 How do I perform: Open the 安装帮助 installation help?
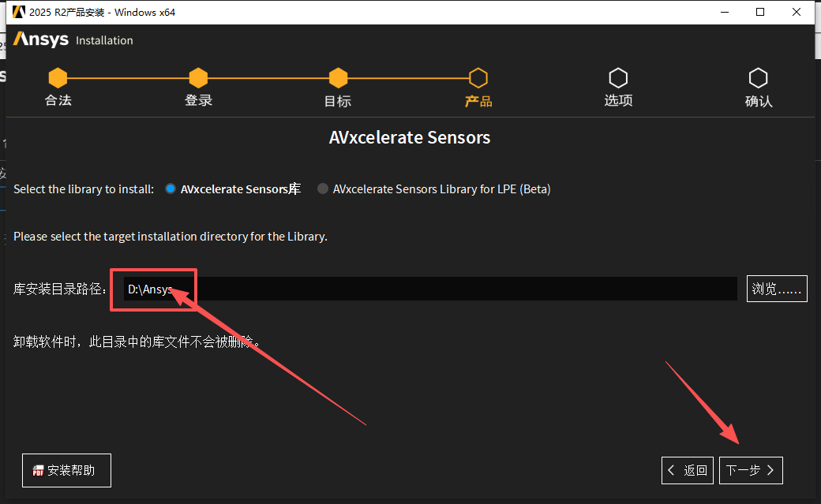coord(67,470)
